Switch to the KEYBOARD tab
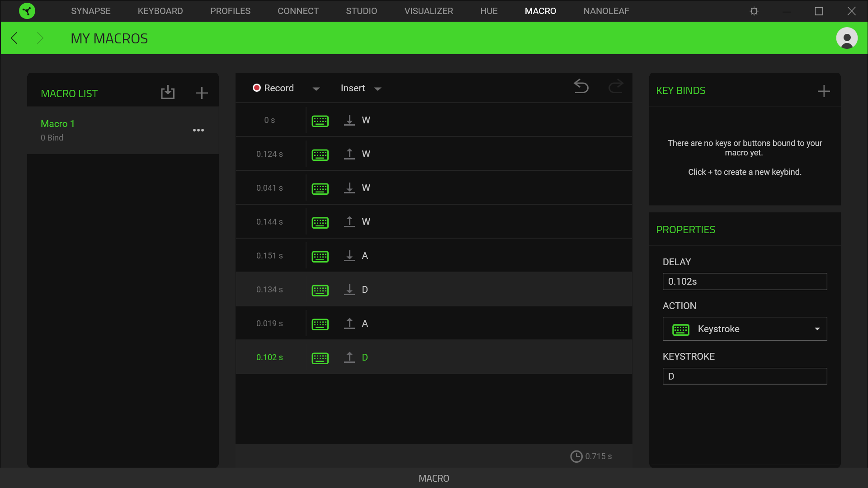 pyautogui.click(x=160, y=11)
